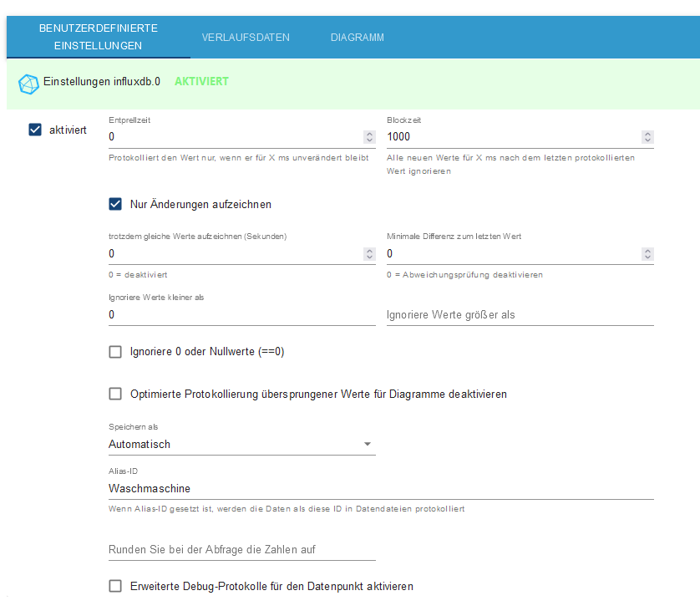Focus 'Ignoriere Werte größer als' field
This screenshot has height=611, width=700.
pos(518,315)
